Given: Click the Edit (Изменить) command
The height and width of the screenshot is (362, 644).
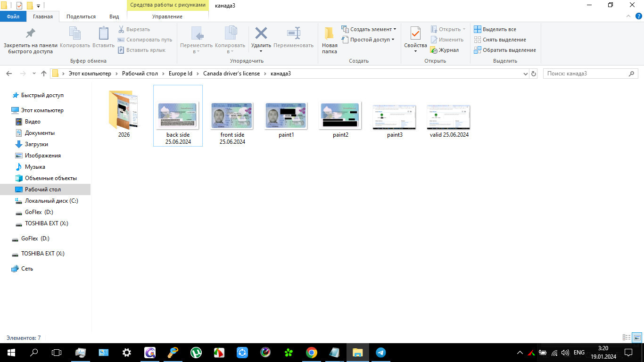Looking at the screenshot, I should point(447,40).
